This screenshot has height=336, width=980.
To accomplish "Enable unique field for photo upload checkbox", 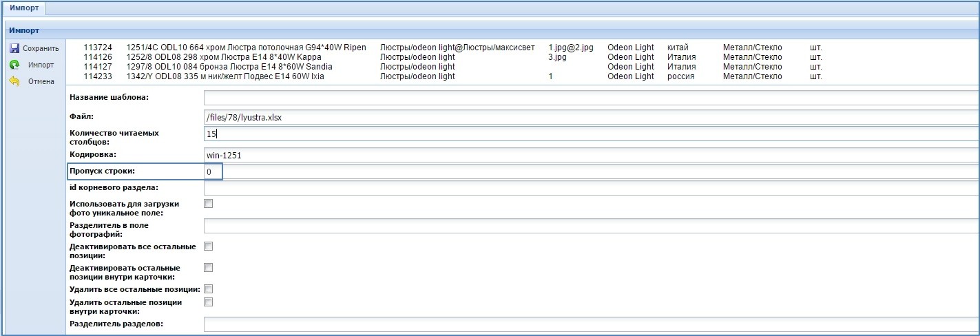I will [x=209, y=203].
